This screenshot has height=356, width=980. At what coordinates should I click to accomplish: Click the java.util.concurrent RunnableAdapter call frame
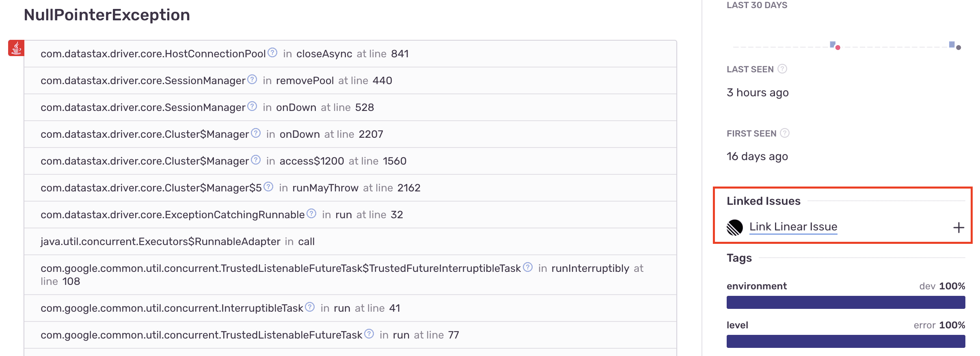[x=177, y=241]
